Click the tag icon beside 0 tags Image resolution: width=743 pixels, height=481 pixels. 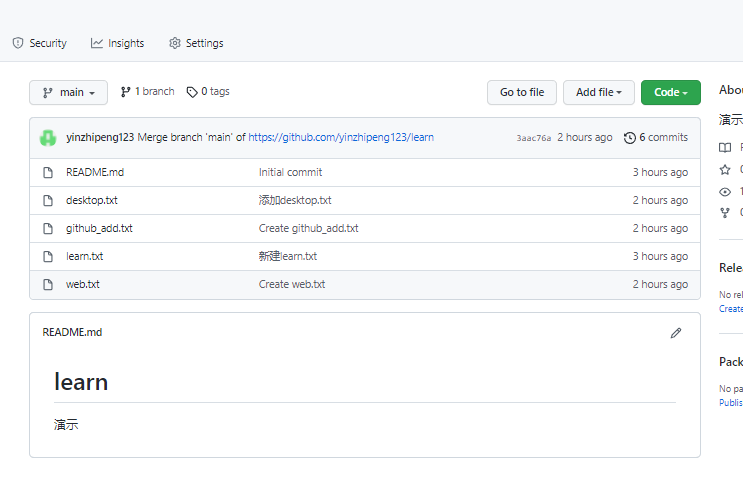192,92
